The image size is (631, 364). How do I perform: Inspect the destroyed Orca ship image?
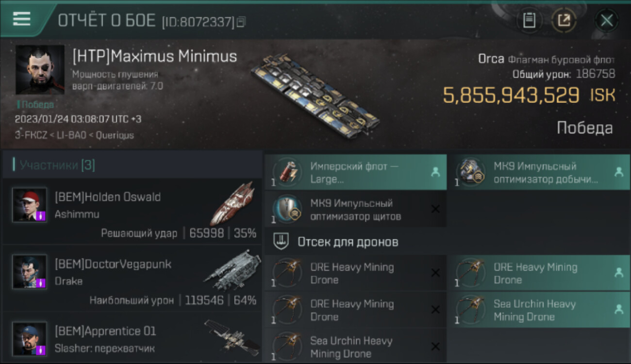(315, 93)
